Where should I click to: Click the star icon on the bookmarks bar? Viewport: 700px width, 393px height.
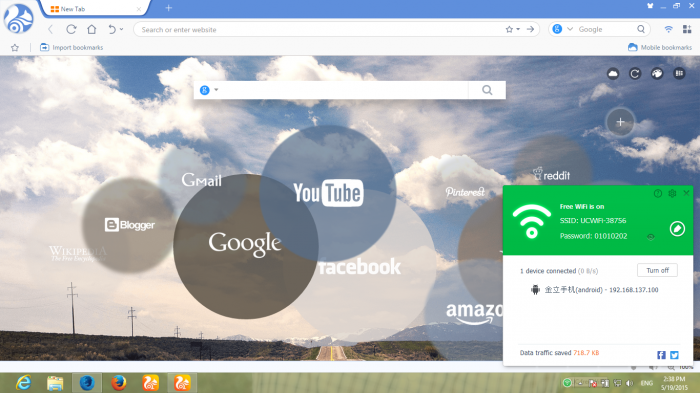pyautogui.click(x=15, y=47)
